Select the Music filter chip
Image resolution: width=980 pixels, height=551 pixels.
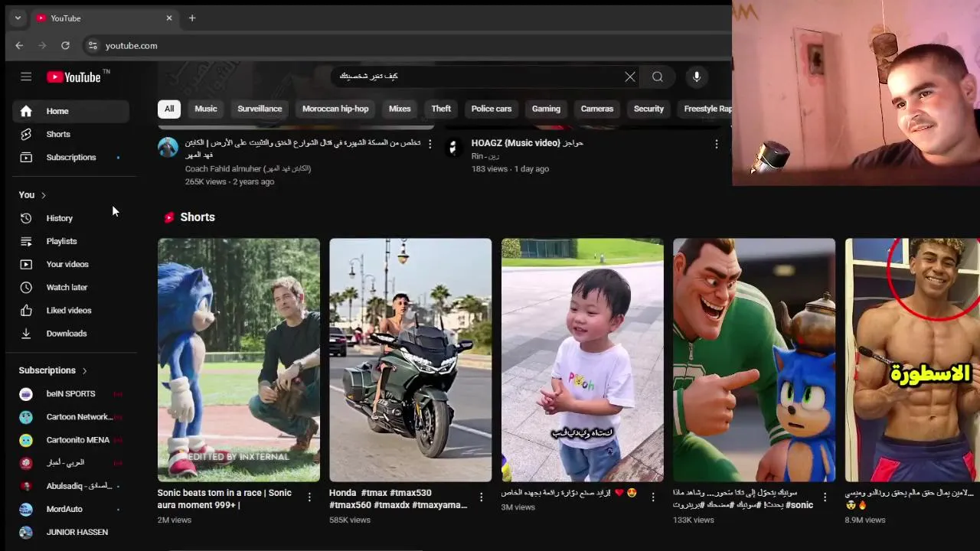tap(206, 109)
